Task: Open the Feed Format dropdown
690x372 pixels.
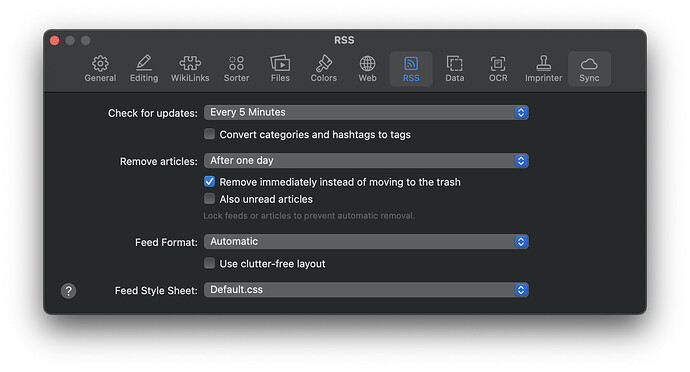Action: click(366, 242)
